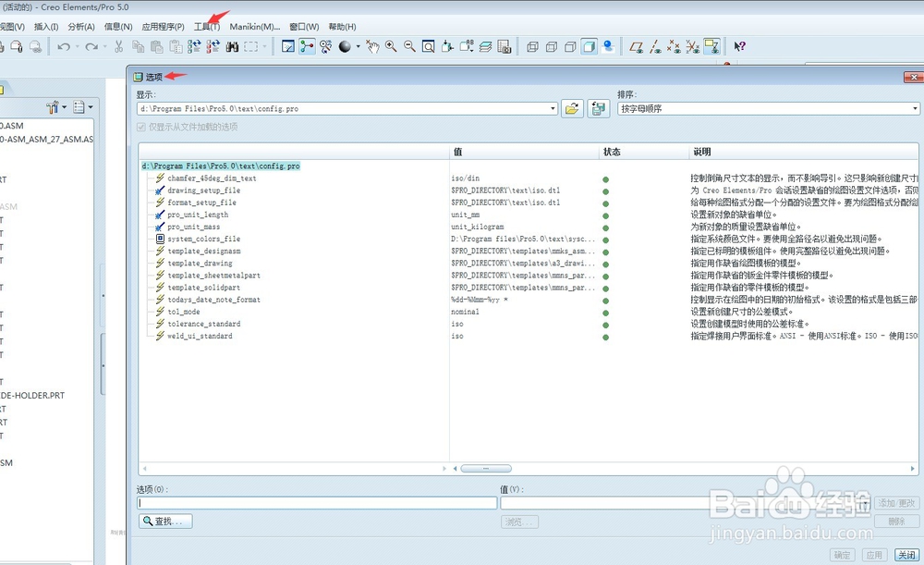Click the Redo icon in toolbar
924x565 pixels.
(x=91, y=46)
